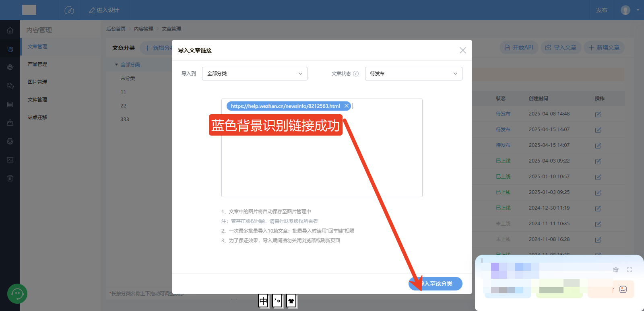Select 文章管理 in the side menu
The width and height of the screenshot is (644, 311).
37,47
